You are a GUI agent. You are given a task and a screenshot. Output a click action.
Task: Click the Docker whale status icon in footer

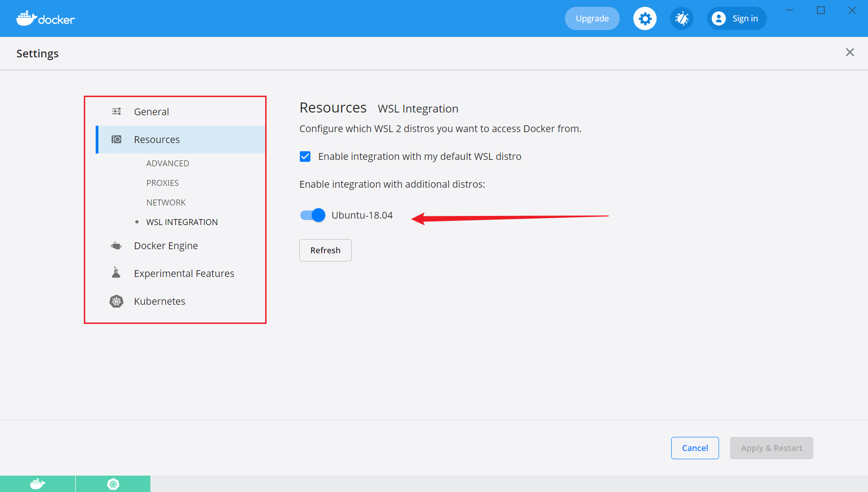coord(37,484)
